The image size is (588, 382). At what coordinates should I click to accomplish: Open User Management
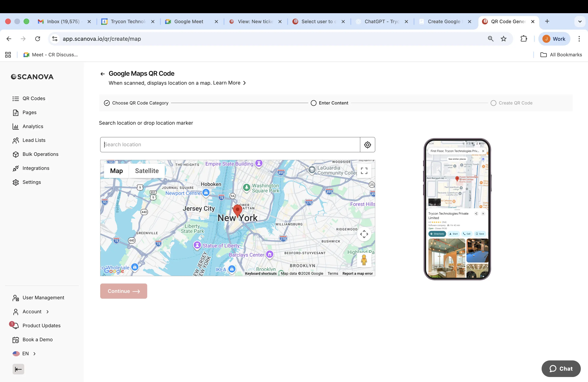coord(38,298)
